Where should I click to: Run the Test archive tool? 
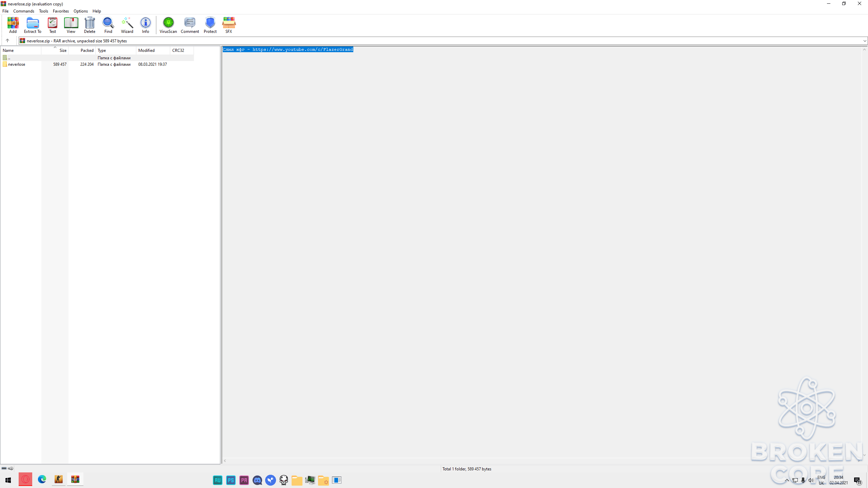click(53, 25)
